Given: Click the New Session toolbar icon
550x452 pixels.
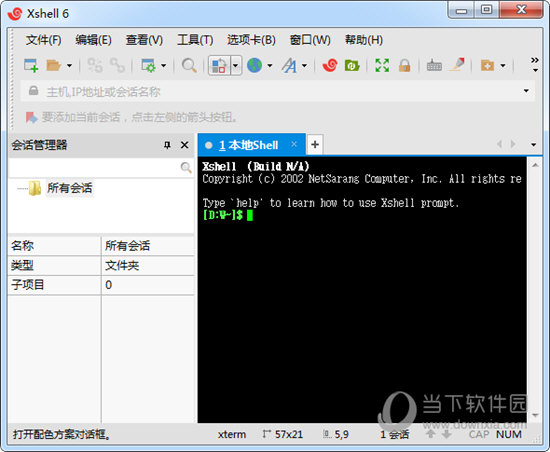Looking at the screenshot, I should tap(31, 66).
